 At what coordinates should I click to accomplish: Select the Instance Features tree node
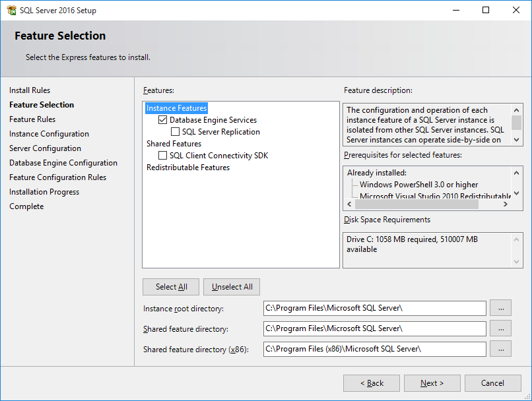(176, 108)
